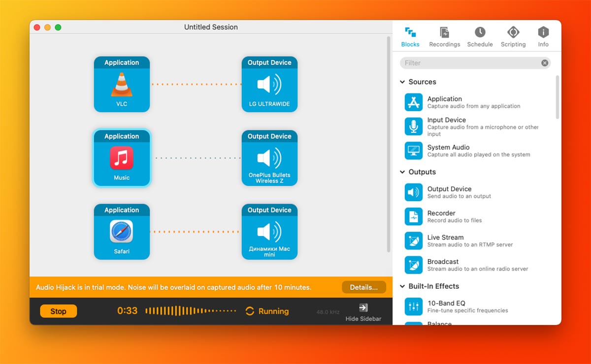591x364 pixels.
Task: Click 'Stream audio to an RTMP server' text
Action: pos(470,244)
